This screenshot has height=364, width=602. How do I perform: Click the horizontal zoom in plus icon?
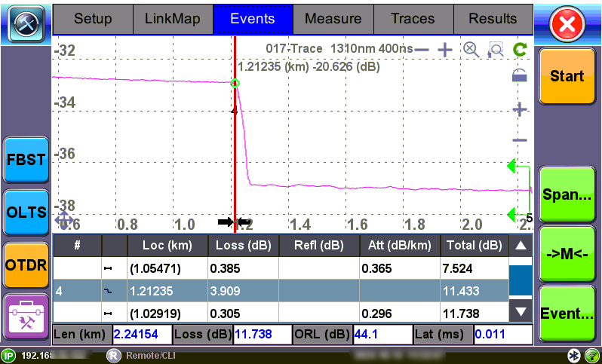(445, 50)
